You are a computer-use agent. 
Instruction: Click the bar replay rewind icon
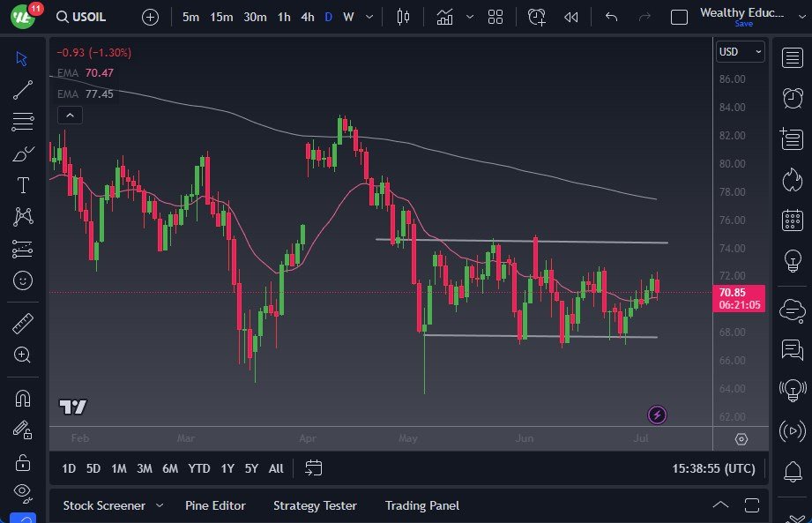click(571, 17)
